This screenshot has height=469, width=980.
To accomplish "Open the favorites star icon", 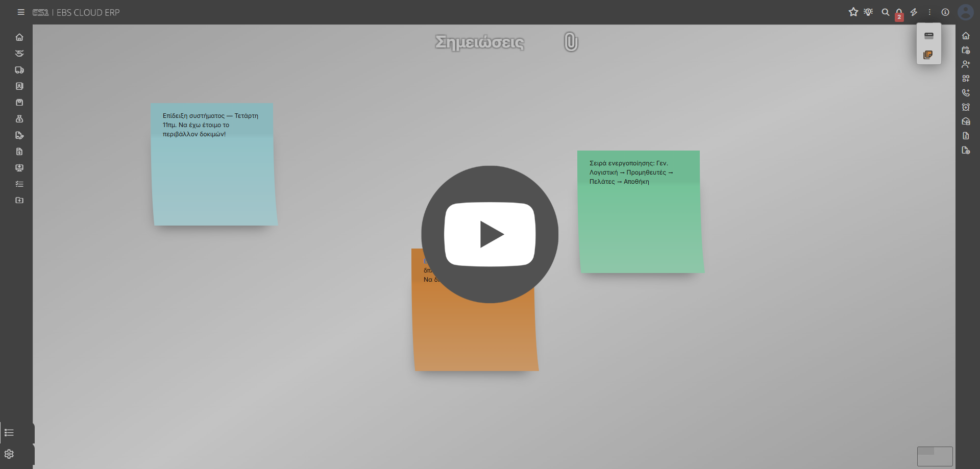I will click(853, 12).
